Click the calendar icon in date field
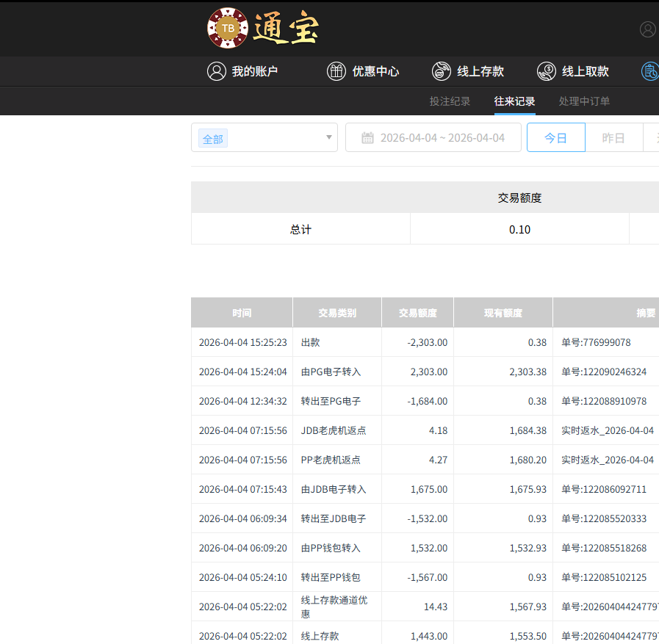Viewport: 659px width, 644px height. tap(367, 138)
